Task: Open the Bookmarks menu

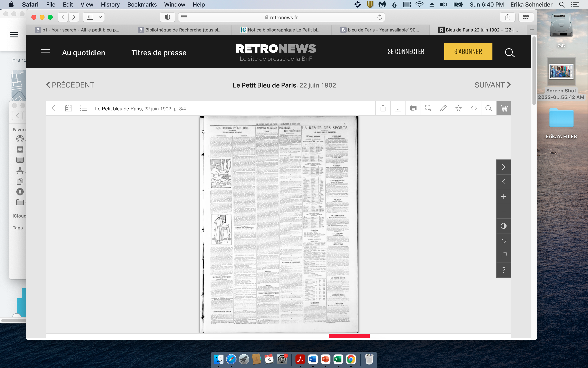Action: [x=142, y=4]
